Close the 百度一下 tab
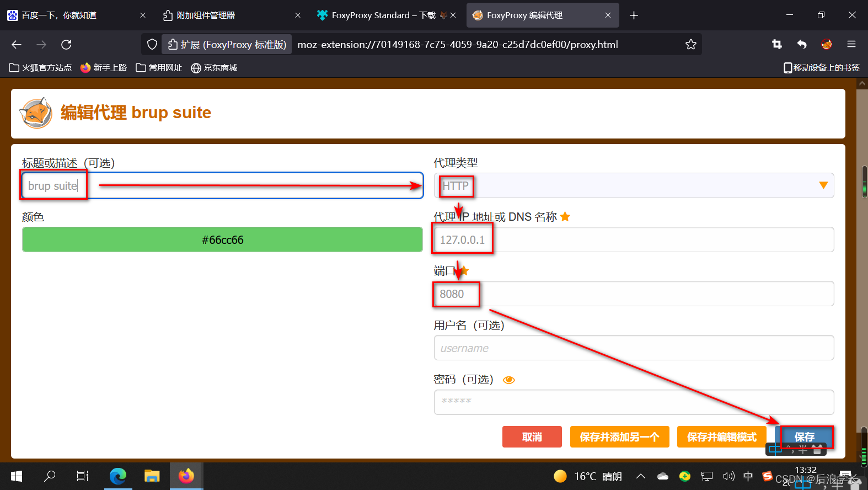 [143, 15]
